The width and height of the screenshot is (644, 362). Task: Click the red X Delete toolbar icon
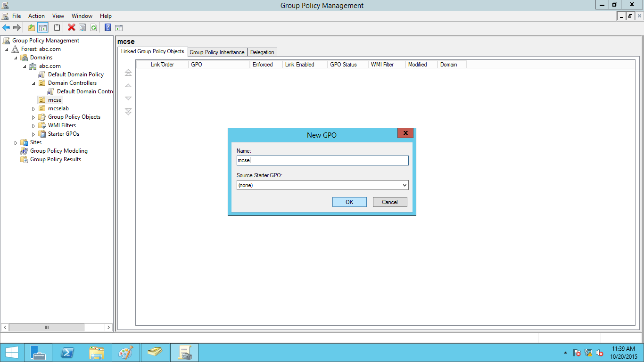click(71, 28)
